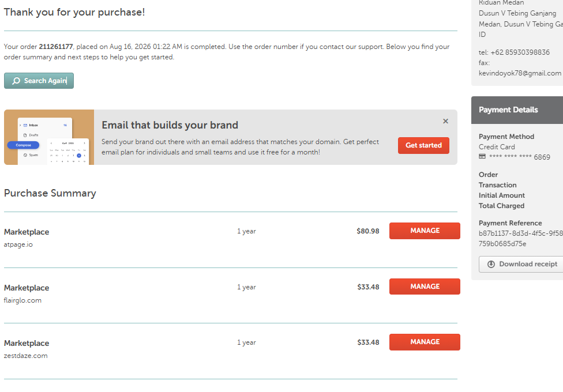Click the Compose button in promo image

23,145
